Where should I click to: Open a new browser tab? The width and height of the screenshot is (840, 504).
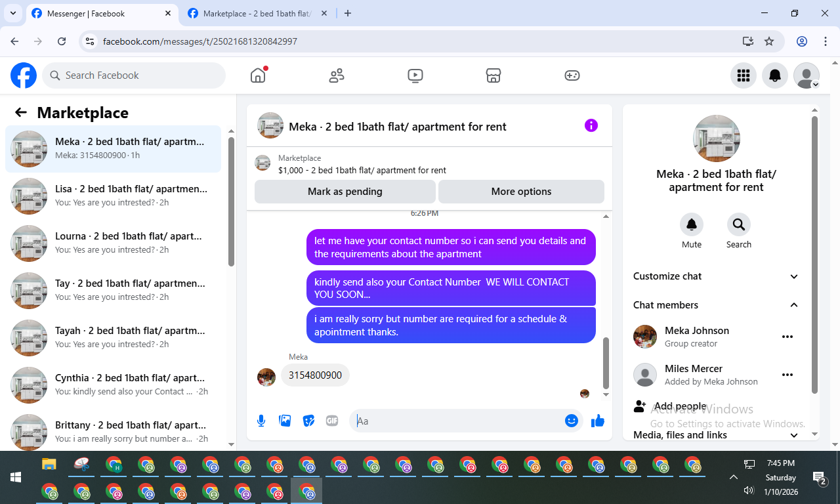pos(348,13)
